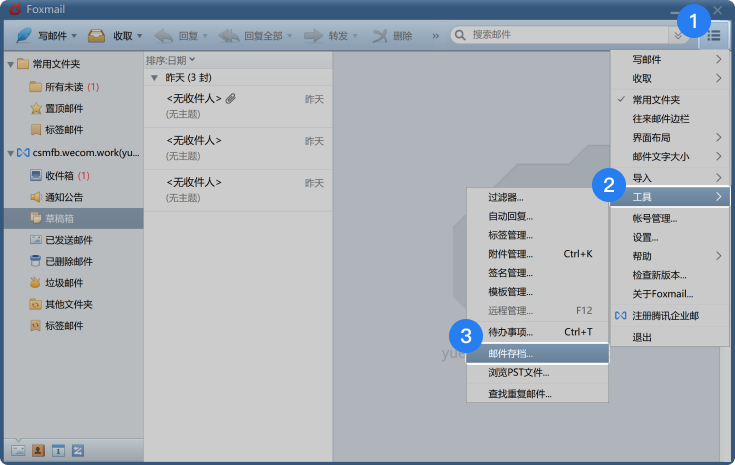Open the 收取 toolbar dropdown arrow
Image resolution: width=735 pixels, height=465 pixels.
[x=140, y=36]
